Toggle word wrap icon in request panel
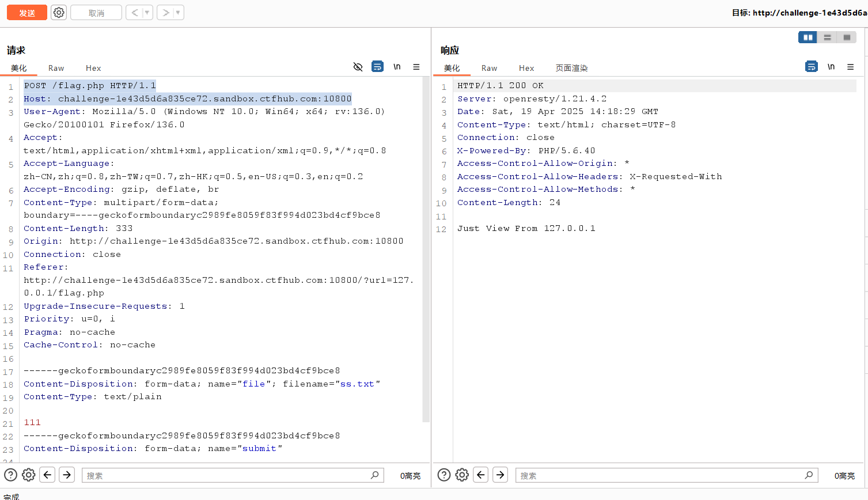Screen dimensions: 868x500 coord(377,67)
